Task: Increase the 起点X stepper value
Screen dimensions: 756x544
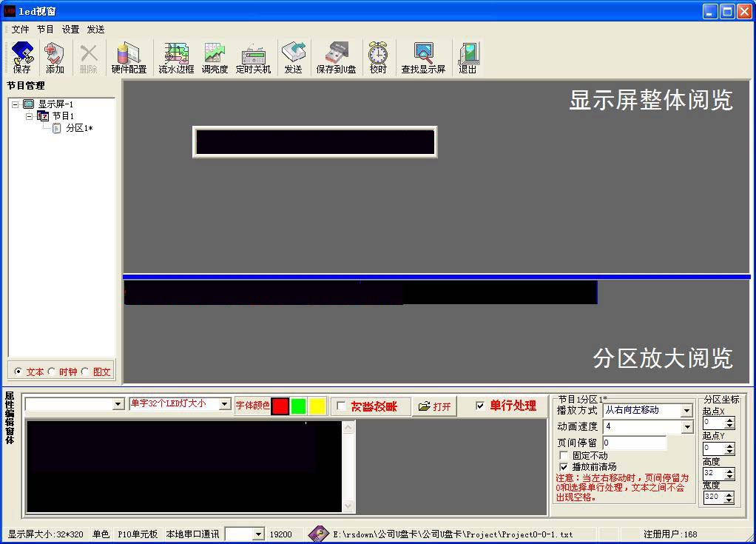Action: (x=730, y=420)
